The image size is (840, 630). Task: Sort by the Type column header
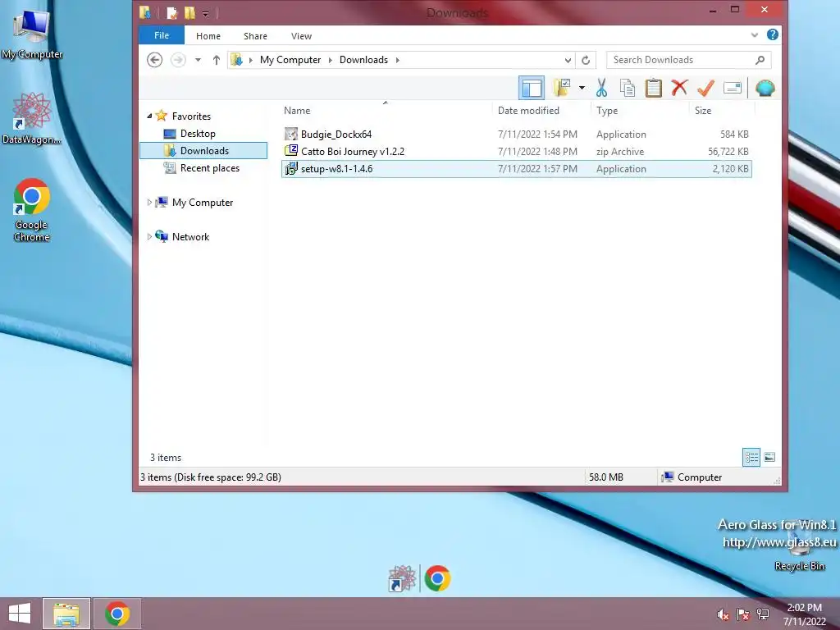607,111
